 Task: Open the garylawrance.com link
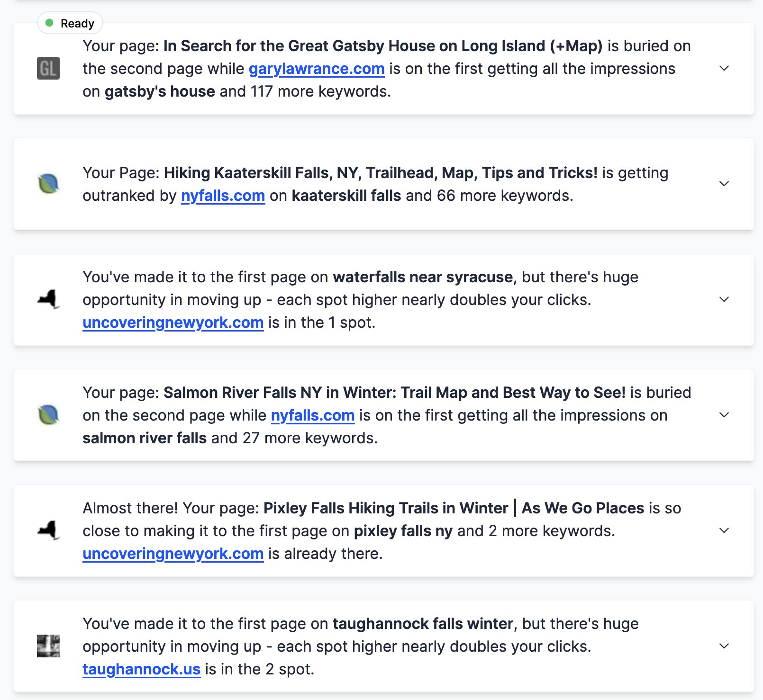[x=317, y=69]
